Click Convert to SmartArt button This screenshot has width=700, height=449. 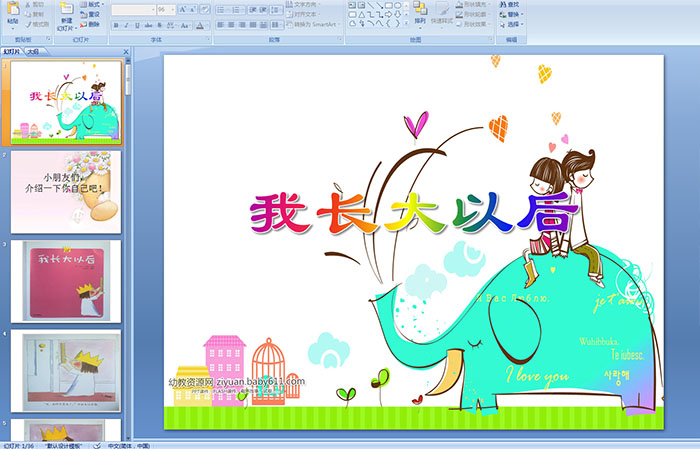pyautogui.click(x=313, y=24)
